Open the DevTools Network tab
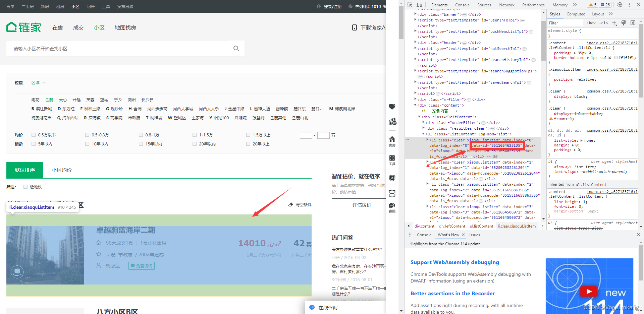644x314 pixels. click(x=506, y=5)
